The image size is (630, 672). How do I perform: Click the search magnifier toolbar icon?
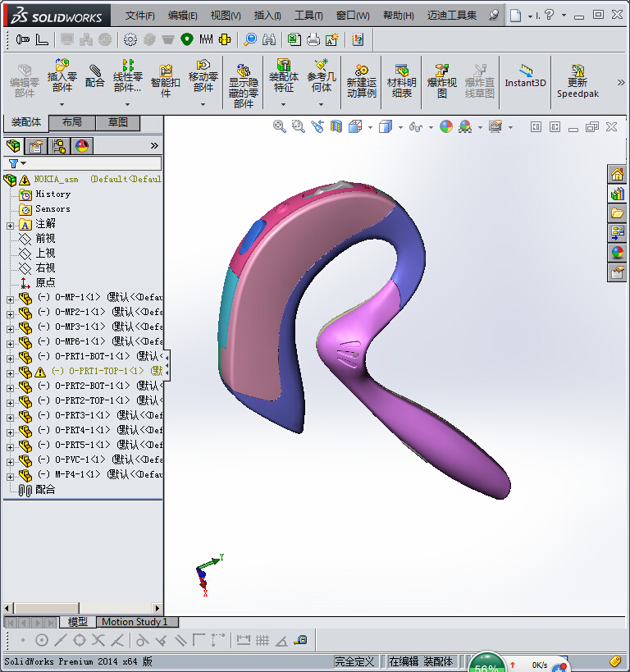[x=250, y=39]
